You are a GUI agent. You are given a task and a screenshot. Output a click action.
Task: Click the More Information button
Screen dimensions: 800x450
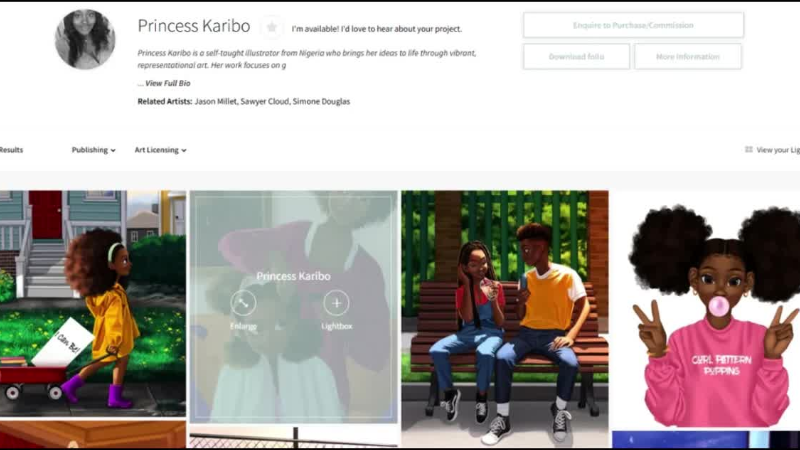coord(688,57)
